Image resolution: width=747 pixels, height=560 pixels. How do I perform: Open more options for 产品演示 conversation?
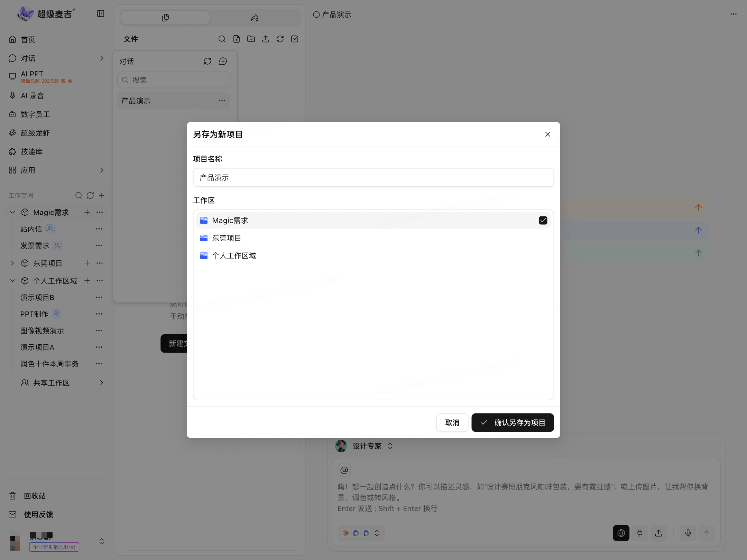tap(222, 101)
